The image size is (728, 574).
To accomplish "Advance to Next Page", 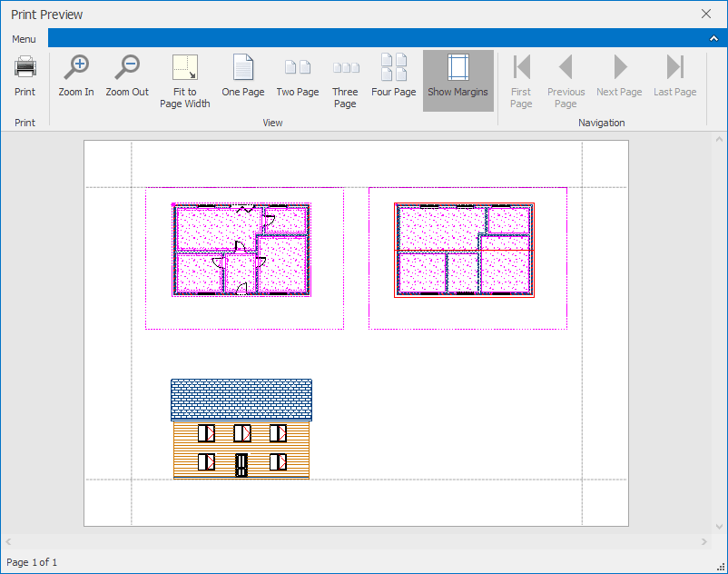I will [x=619, y=76].
